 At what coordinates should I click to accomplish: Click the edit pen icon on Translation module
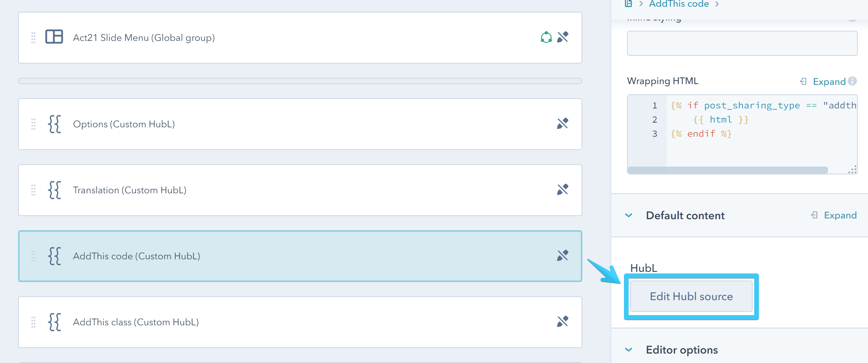[x=563, y=189]
